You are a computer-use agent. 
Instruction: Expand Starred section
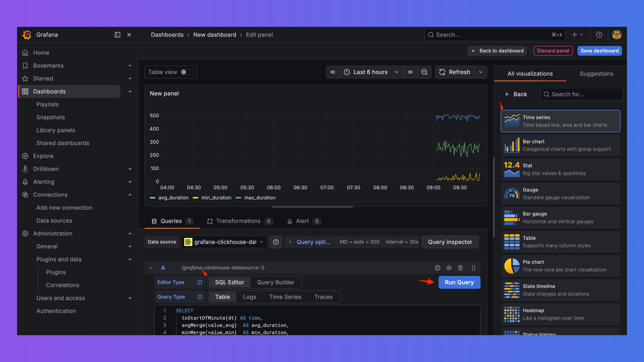(130, 79)
